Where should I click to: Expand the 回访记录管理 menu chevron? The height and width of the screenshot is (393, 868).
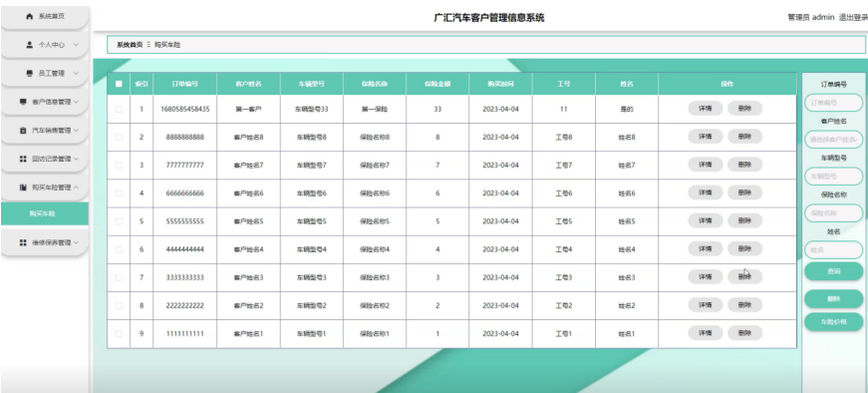tap(76, 159)
